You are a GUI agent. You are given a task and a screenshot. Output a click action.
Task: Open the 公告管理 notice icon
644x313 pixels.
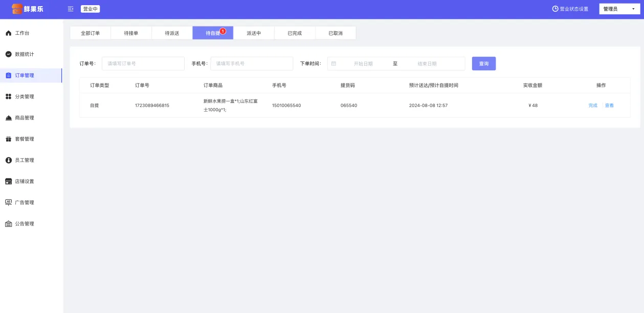pyautogui.click(x=8, y=224)
